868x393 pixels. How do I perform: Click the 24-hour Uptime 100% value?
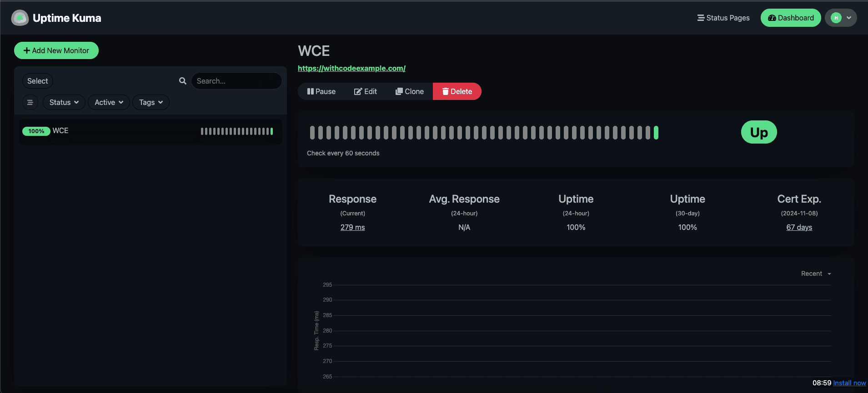click(576, 227)
